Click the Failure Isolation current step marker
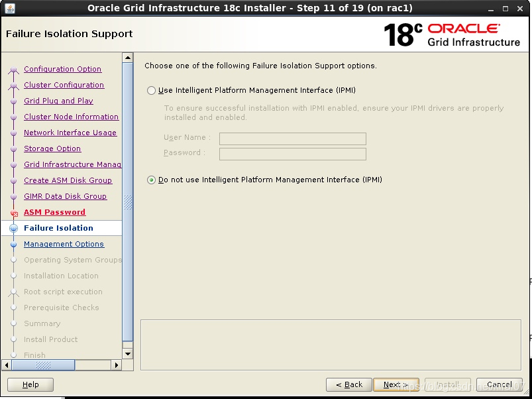 pyautogui.click(x=13, y=229)
